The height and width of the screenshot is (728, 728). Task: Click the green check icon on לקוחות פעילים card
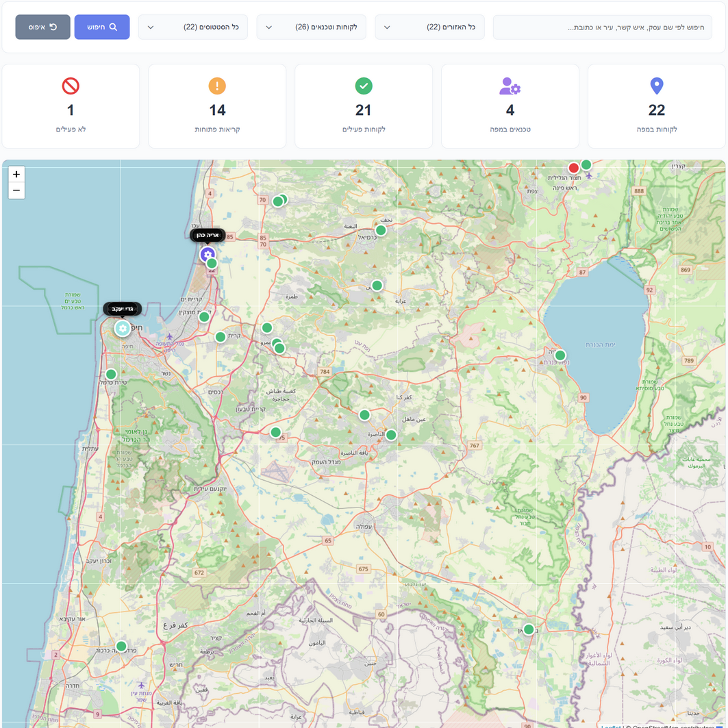pos(364,86)
